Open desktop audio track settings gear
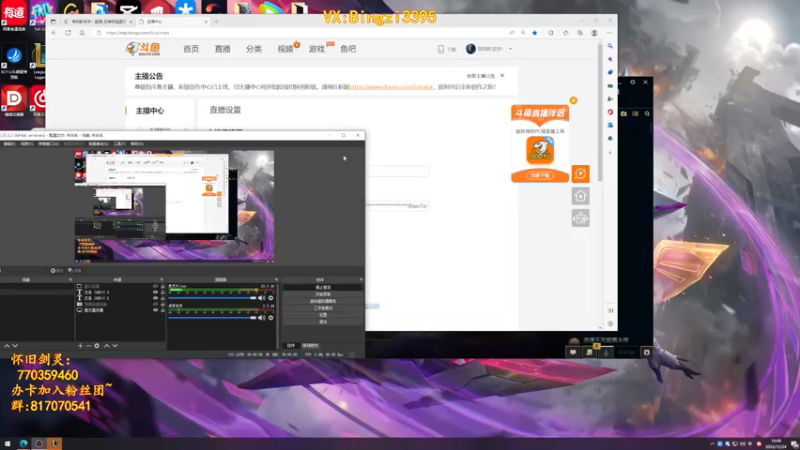Viewport: 800px width, 450px height. (271, 318)
